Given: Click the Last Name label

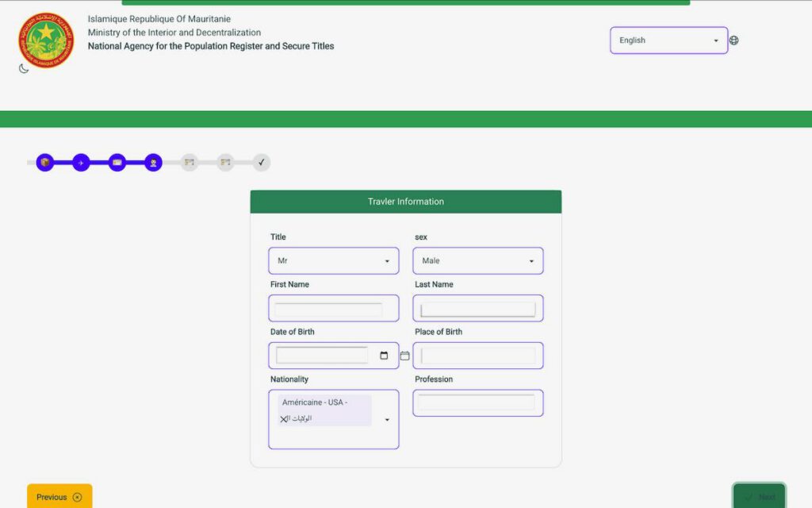Looking at the screenshot, I should tap(434, 285).
